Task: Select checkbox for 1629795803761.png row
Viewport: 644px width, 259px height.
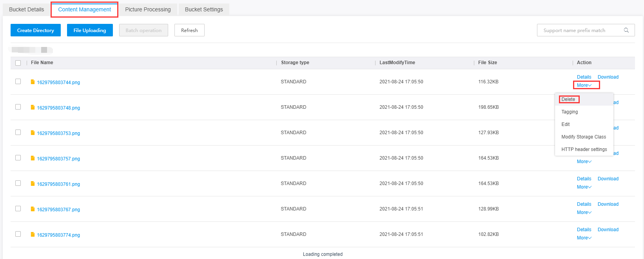Action: (18, 183)
